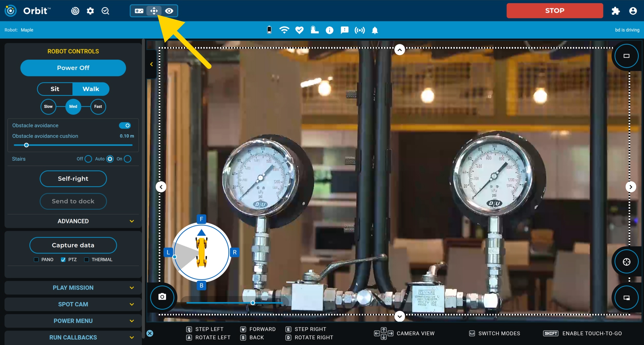Open the user account icon

point(633,11)
